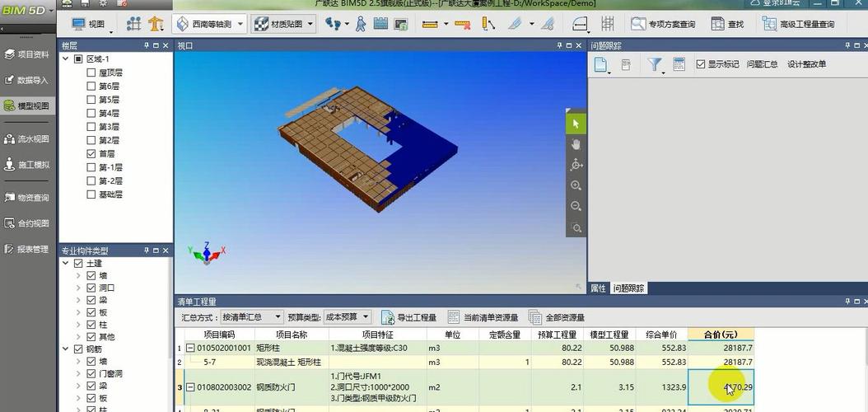
Task: Click the funnel filter icon in 问题跟踪
Action: coord(655,65)
